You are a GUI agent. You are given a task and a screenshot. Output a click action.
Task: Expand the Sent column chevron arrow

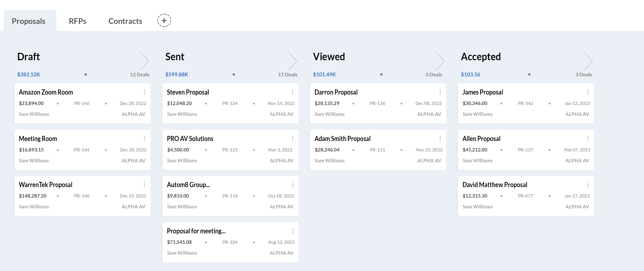(x=293, y=61)
